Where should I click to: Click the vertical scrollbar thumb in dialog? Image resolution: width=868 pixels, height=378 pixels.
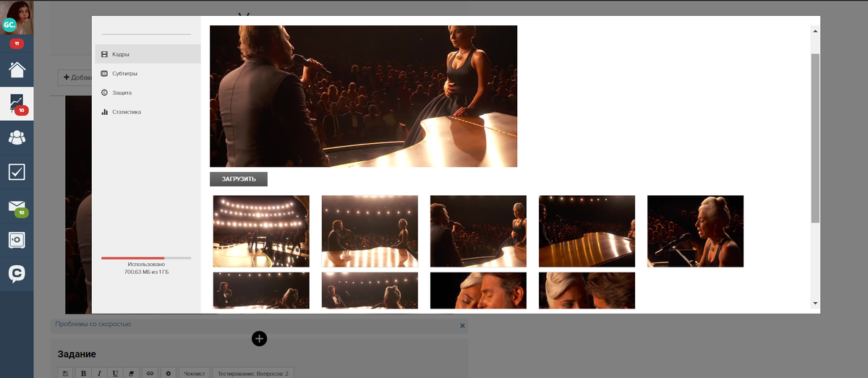pyautogui.click(x=815, y=137)
